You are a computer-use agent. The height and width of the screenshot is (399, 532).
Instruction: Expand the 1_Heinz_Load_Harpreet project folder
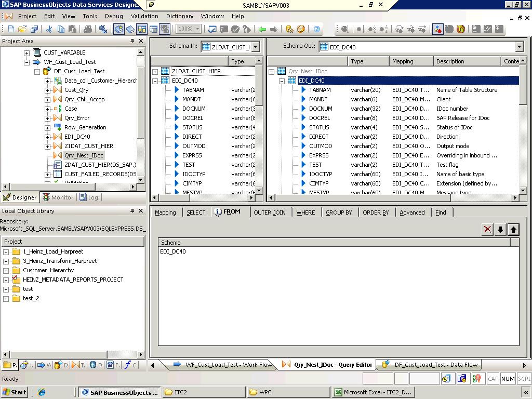click(6, 252)
